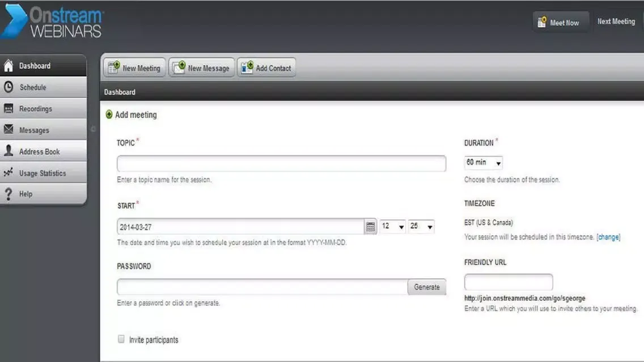This screenshot has width=644, height=362.
Task: Click the Recordings film icon
Action: tap(9, 108)
